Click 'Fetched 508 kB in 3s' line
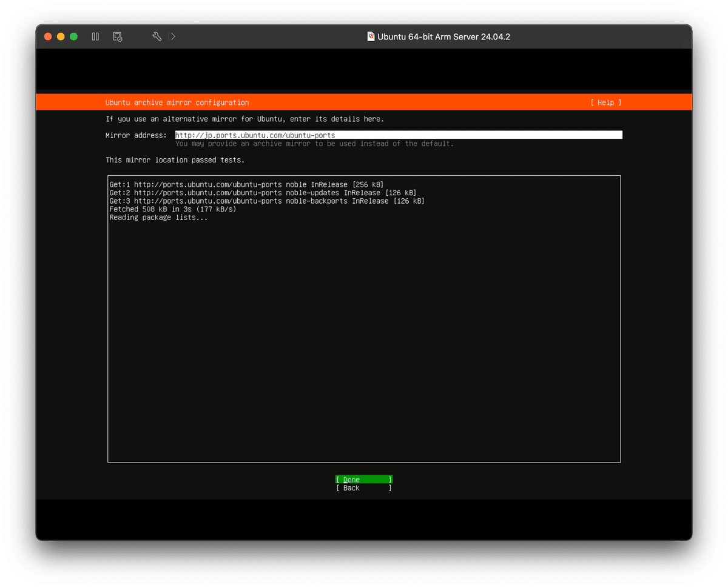 (x=173, y=209)
